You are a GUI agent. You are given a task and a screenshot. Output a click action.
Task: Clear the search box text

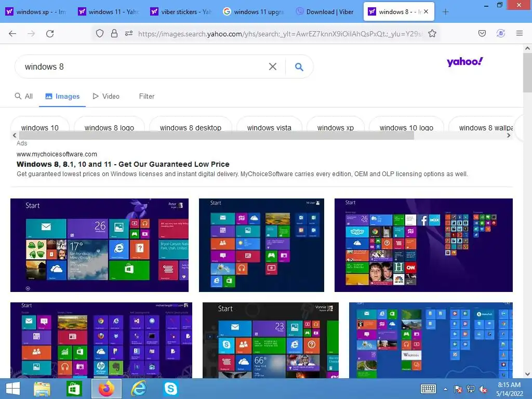click(272, 66)
